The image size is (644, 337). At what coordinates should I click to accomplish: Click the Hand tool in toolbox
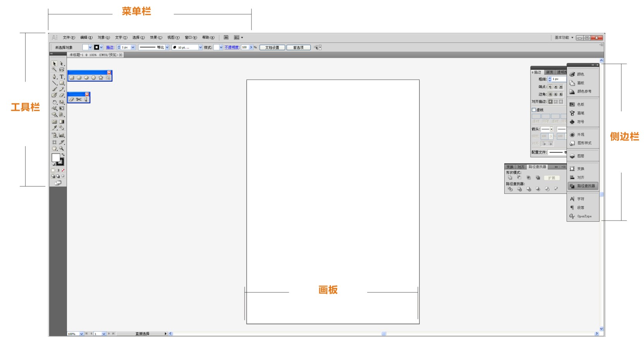pyautogui.click(x=55, y=148)
